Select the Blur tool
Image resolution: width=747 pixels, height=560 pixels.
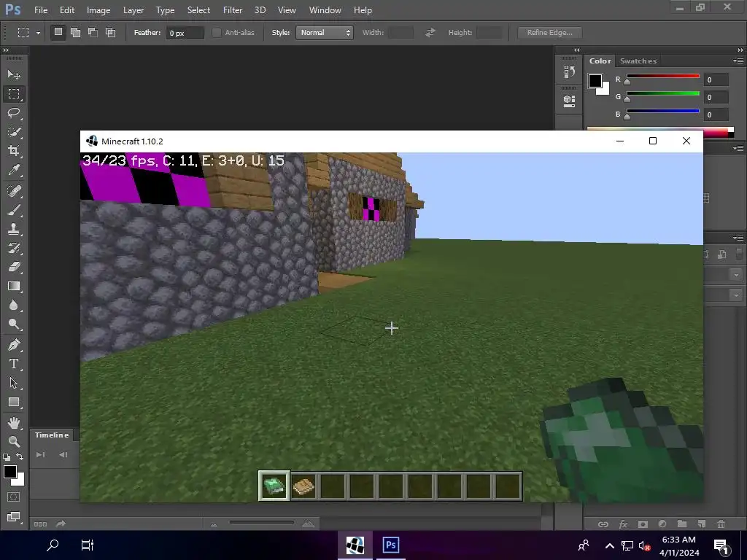click(x=14, y=306)
